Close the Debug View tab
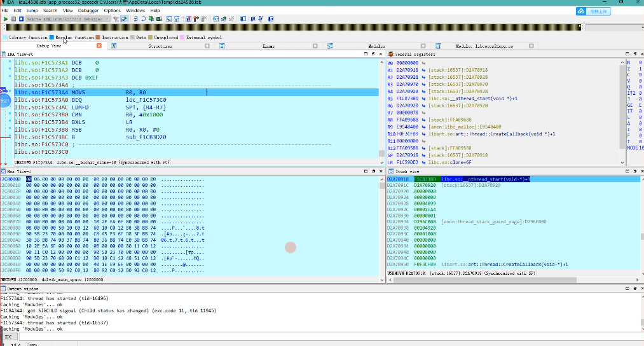 99,46
